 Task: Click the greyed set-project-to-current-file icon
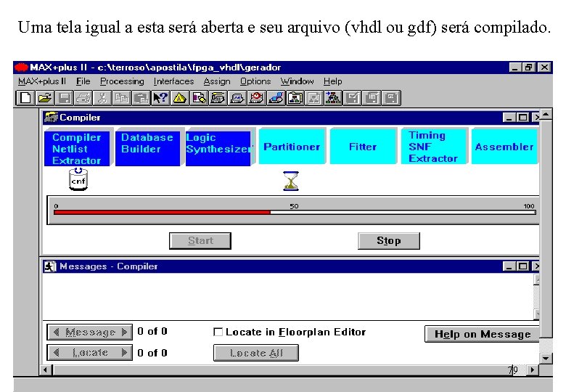314,98
